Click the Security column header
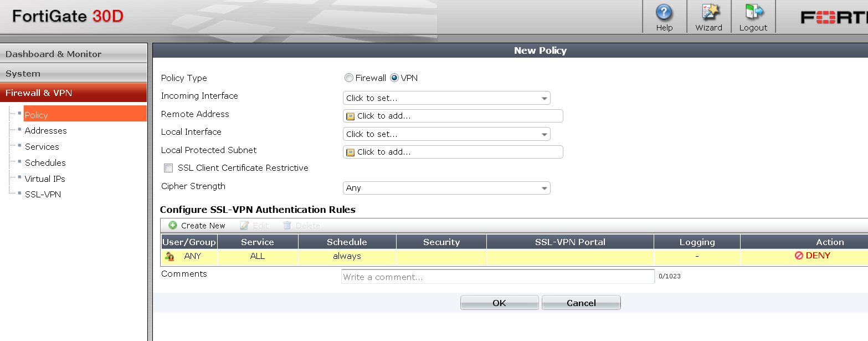 pyautogui.click(x=441, y=242)
